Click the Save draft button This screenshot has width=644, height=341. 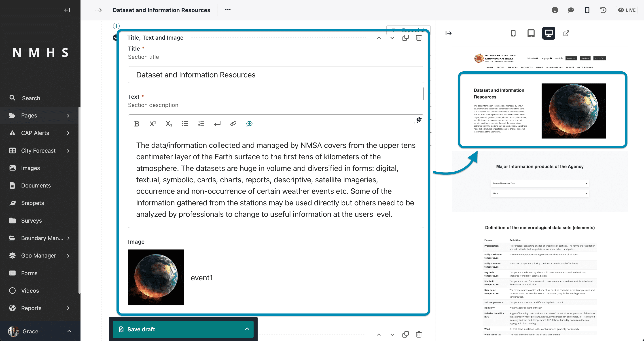[177, 329]
